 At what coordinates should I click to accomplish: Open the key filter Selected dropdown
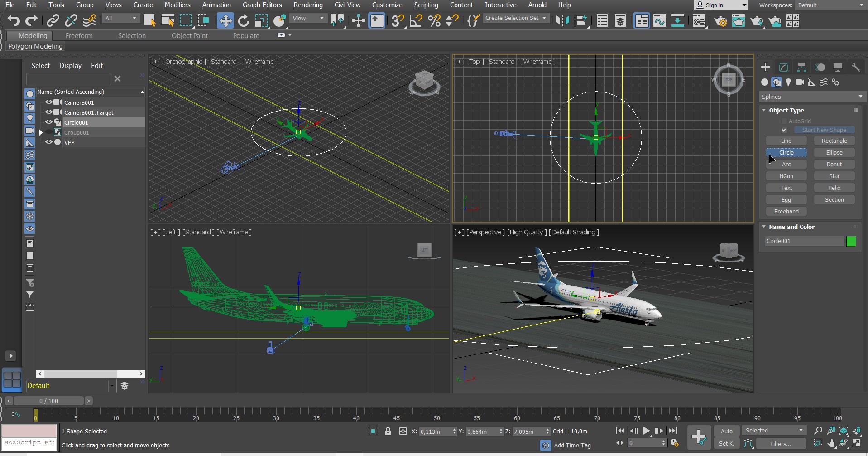pyautogui.click(x=774, y=431)
